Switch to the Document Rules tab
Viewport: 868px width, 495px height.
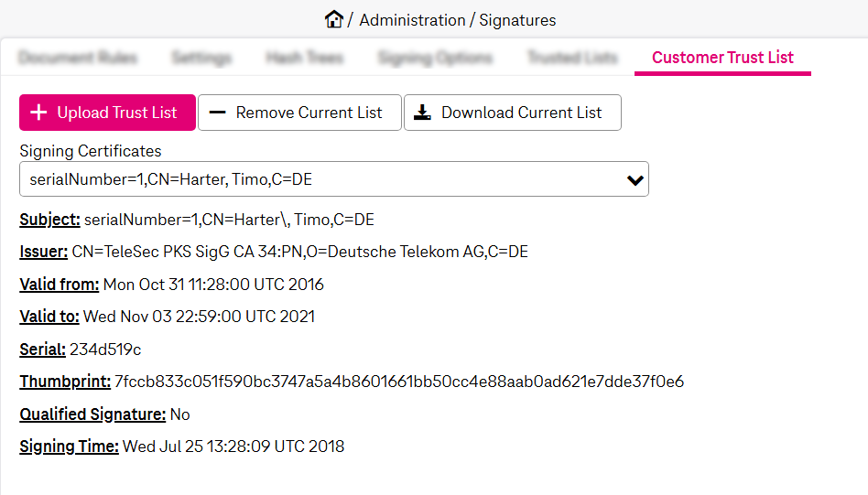(78, 58)
